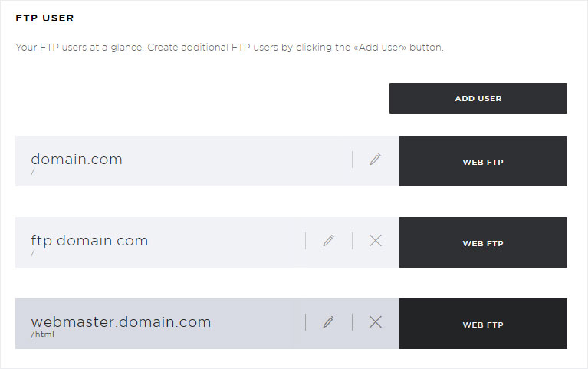Click the 'Your FTP users at a glance' text

click(79, 48)
